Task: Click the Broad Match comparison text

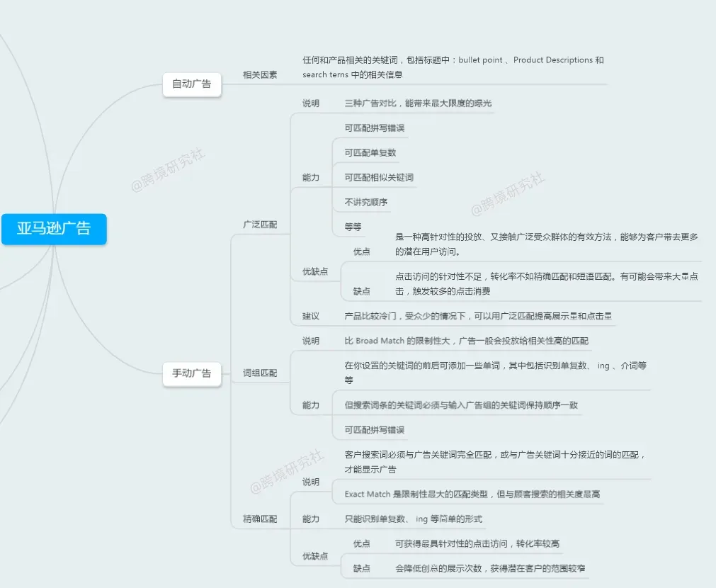Action: pyautogui.click(x=466, y=341)
